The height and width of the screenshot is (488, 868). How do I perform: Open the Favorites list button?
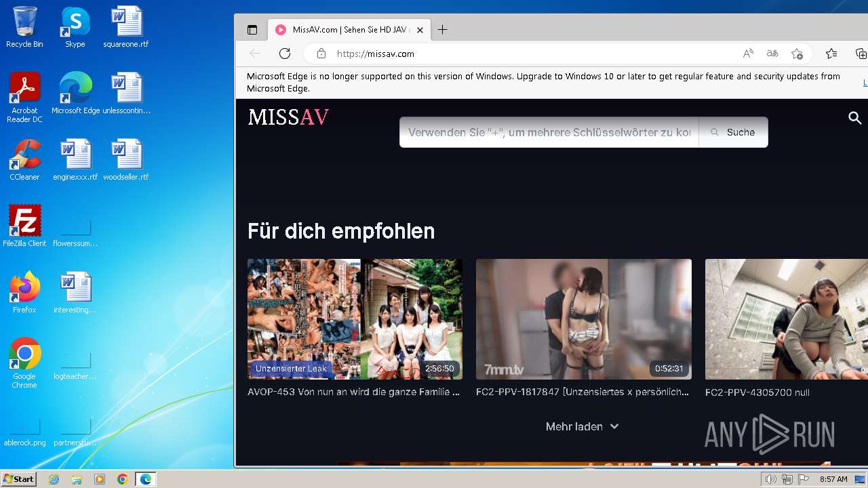(x=831, y=54)
